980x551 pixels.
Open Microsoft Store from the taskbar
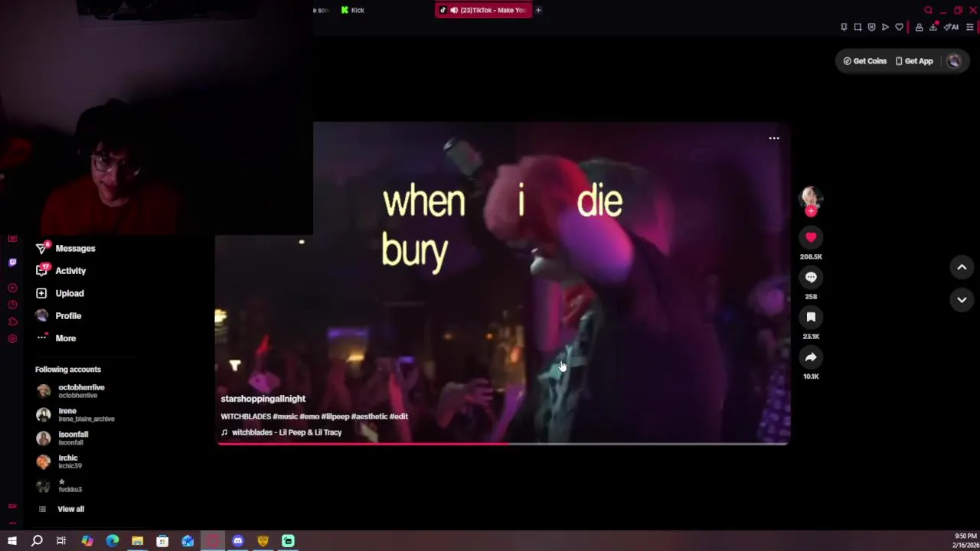tap(162, 541)
